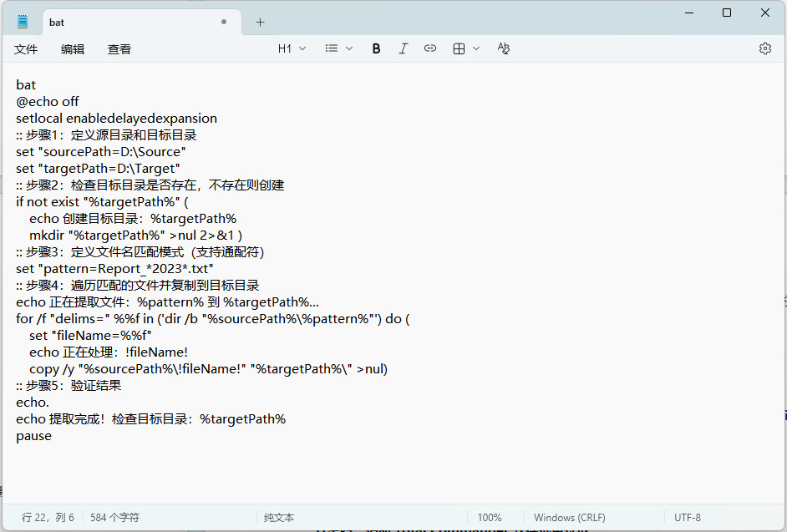Click the '584 个字符' character count

[115, 518]
